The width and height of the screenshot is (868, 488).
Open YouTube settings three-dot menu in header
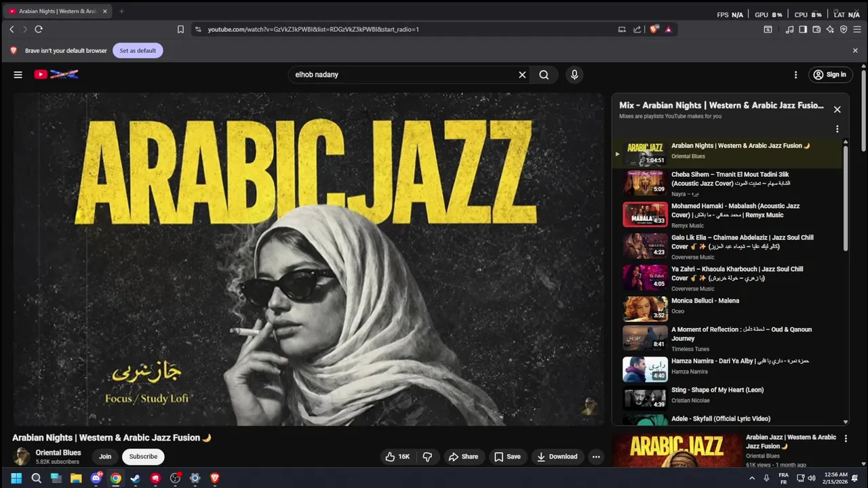coord(795,75)
